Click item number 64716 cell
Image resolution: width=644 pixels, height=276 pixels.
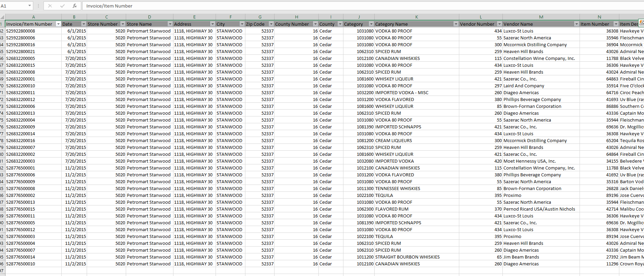pyautogui.click(x=599, y=92)
